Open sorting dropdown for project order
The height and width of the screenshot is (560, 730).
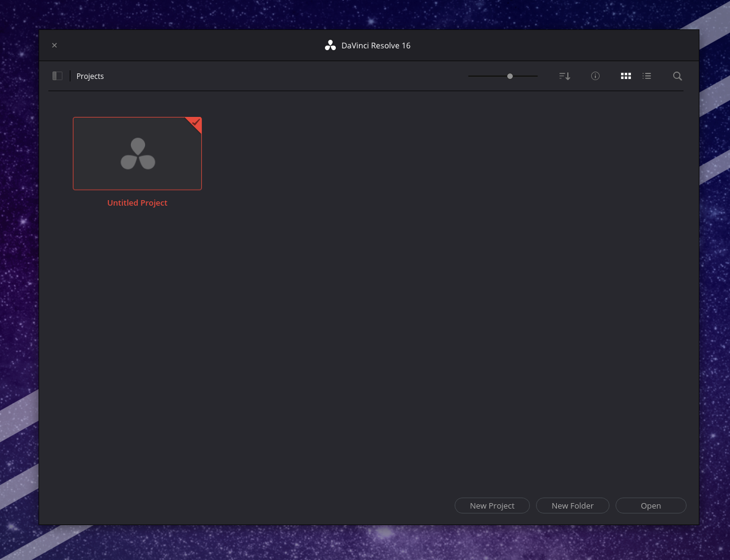pos(564,76)
